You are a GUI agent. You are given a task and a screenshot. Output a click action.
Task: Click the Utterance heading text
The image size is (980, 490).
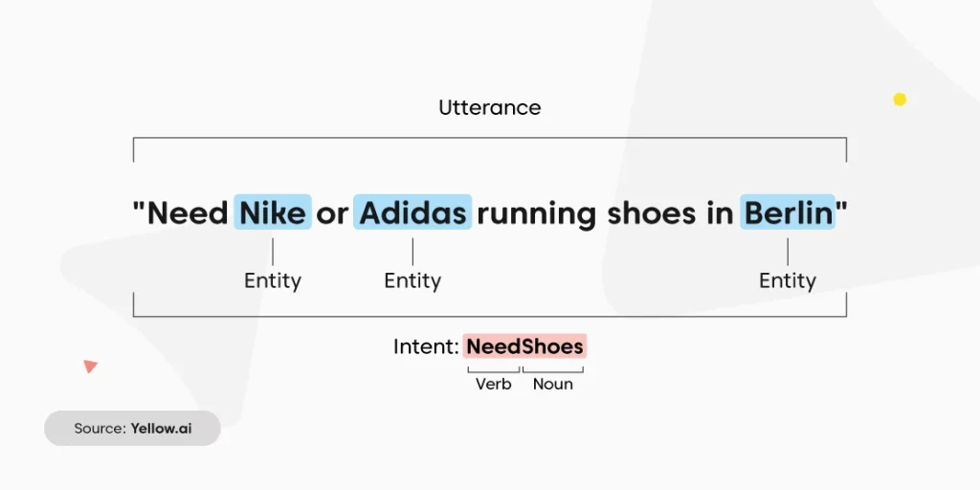click(489, 107)
